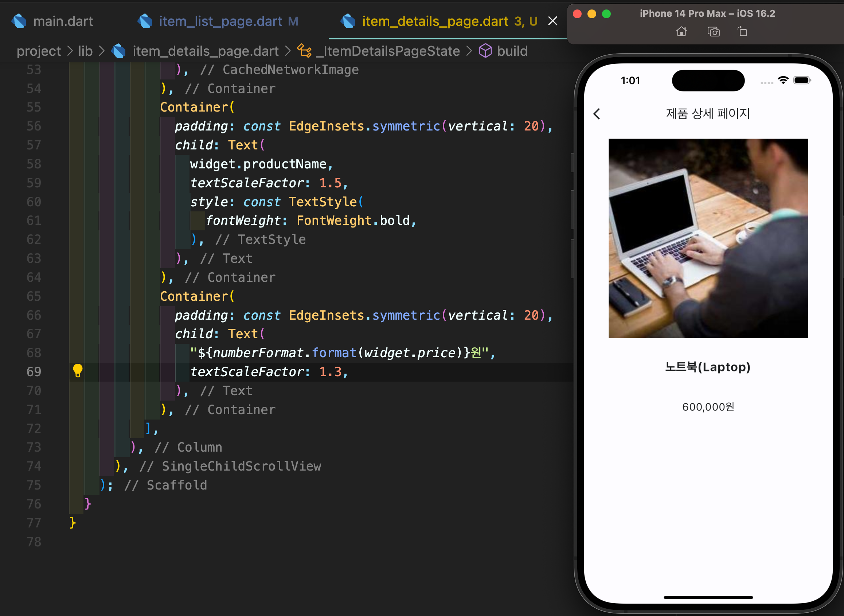The width and height of the screenshot is (844, 616).
Task: Switch to the main.dart tab
Action: point(63,21)
